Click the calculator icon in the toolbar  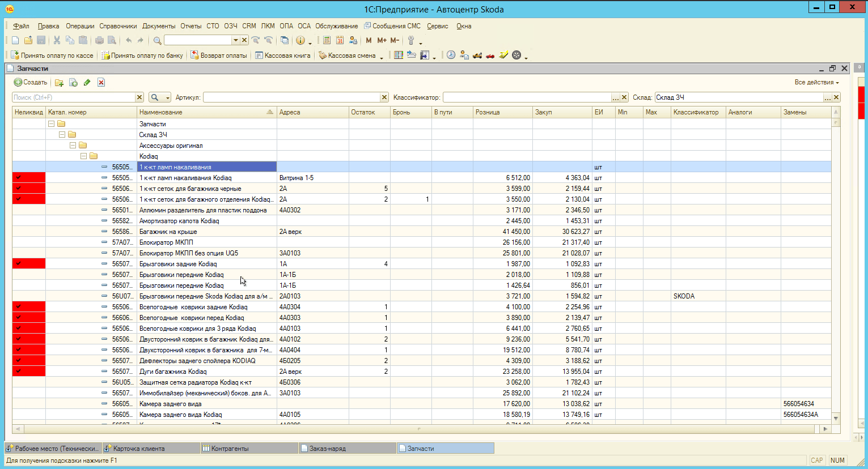(327, 40)
